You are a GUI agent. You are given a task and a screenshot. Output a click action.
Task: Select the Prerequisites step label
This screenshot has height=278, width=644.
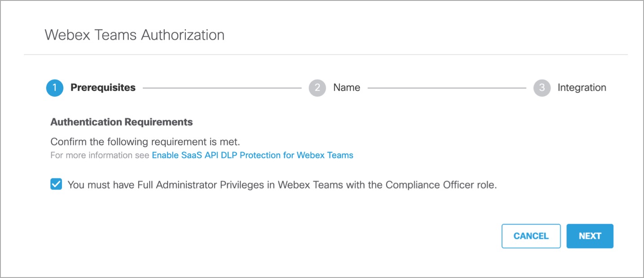[x=103, y=88]
